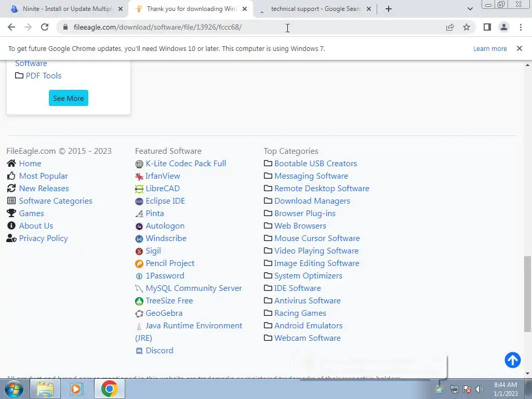Click the K-Lite Codec Pack icon

tap(139, 164)
